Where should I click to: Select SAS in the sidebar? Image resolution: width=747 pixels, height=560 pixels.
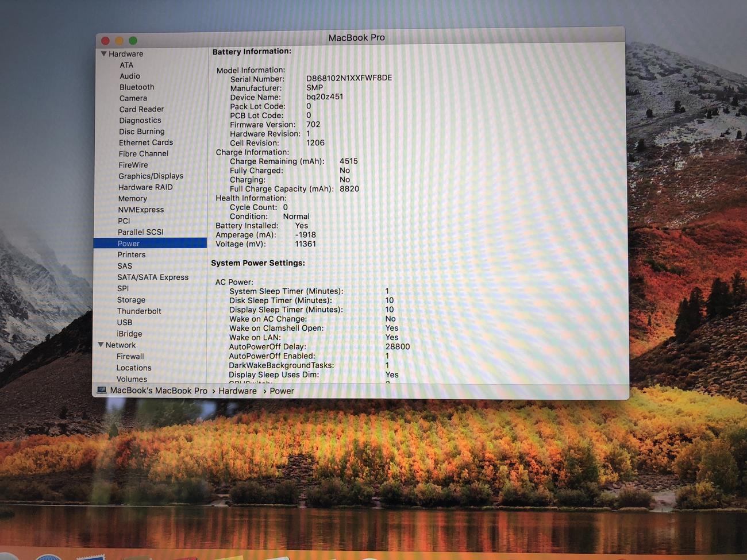pos(125,266)
